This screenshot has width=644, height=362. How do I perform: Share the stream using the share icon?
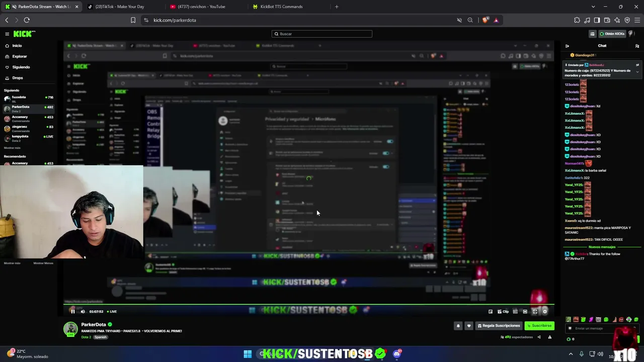tap(539, 337)
